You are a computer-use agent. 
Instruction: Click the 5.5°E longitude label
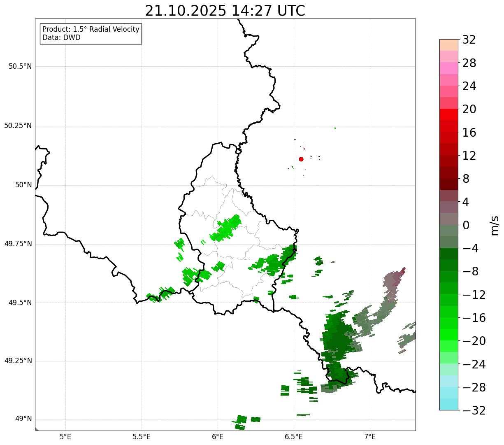pyautogui.click(x=142, y=436)
